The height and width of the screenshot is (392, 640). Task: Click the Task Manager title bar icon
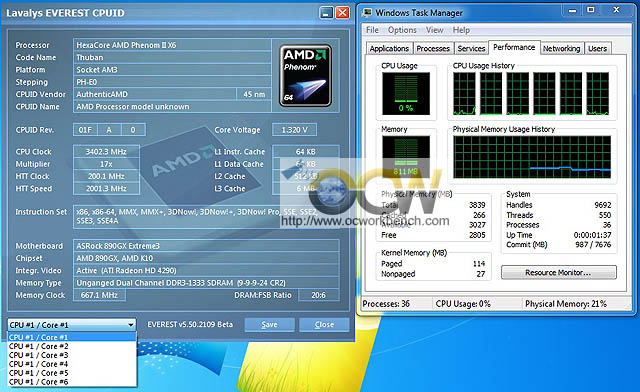click(x=367, y=13)
